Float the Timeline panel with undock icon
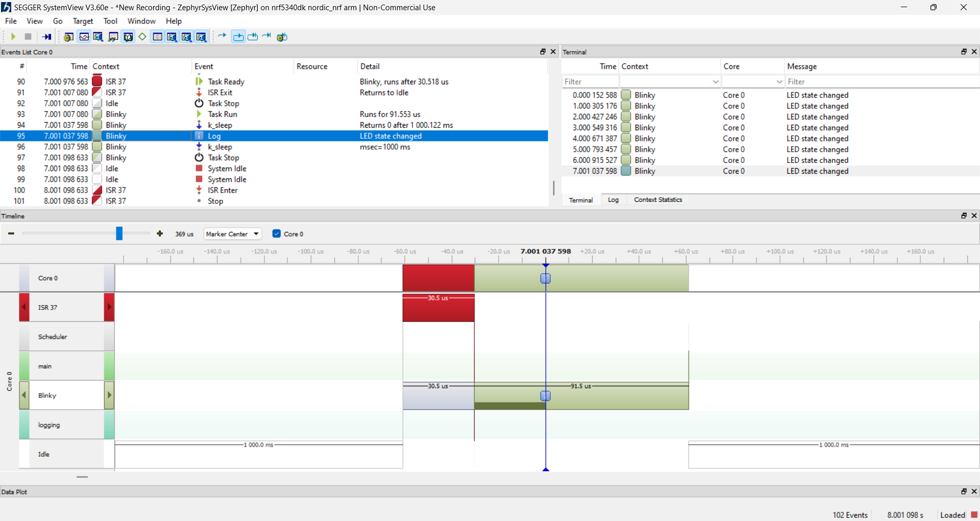 tap(964, 216)
